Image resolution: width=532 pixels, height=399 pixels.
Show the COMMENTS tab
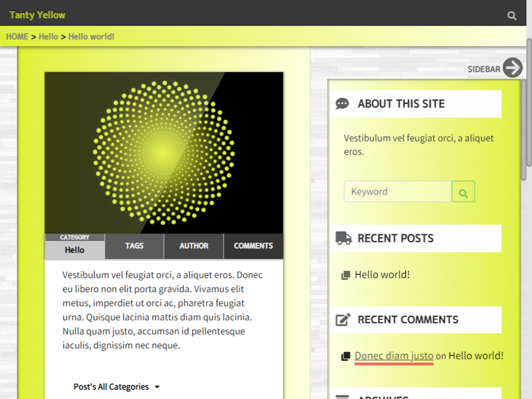pyautogui.click(x=253, y=246)
